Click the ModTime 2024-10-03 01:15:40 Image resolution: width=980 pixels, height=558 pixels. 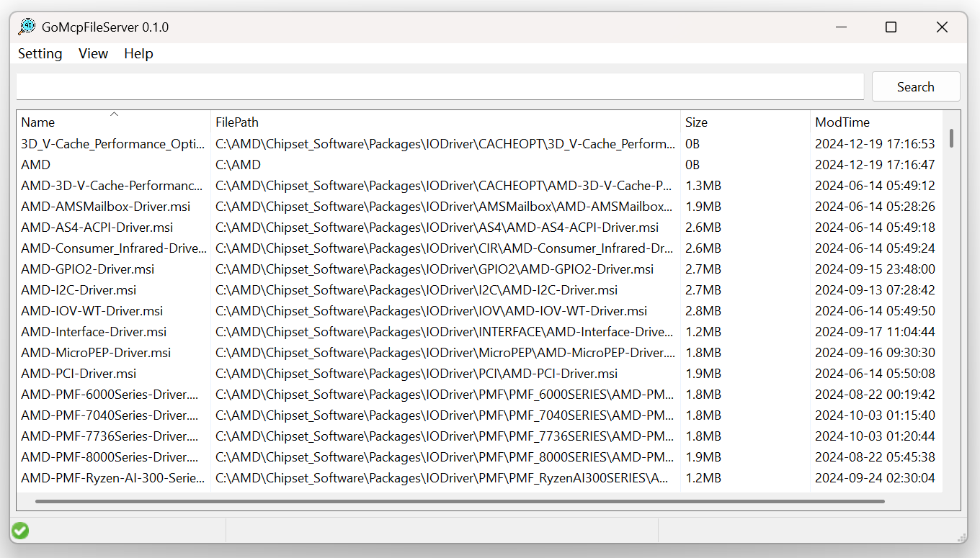coord(875,415)
